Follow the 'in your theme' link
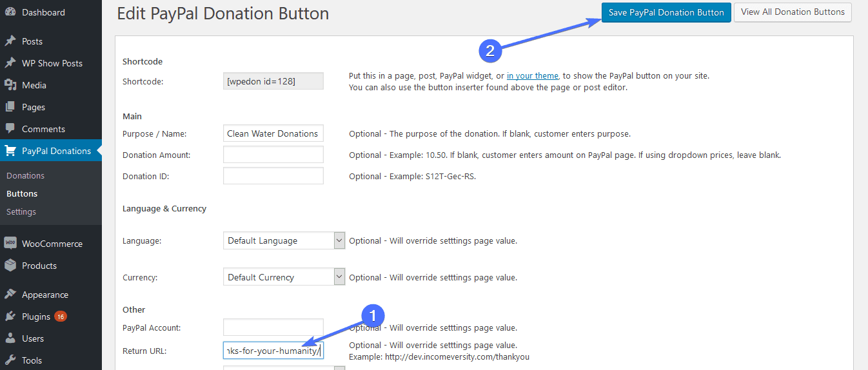868x370 pixels. point(533,75)
